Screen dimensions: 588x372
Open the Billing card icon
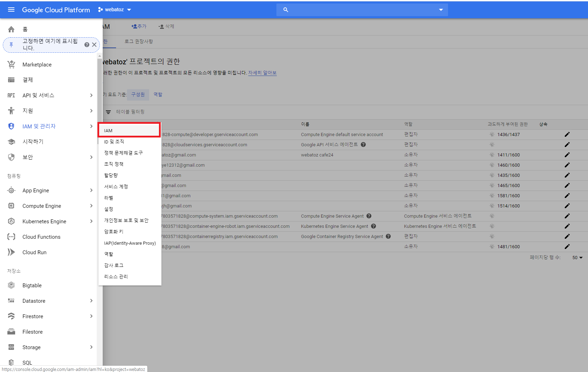(x=11, y=80)
